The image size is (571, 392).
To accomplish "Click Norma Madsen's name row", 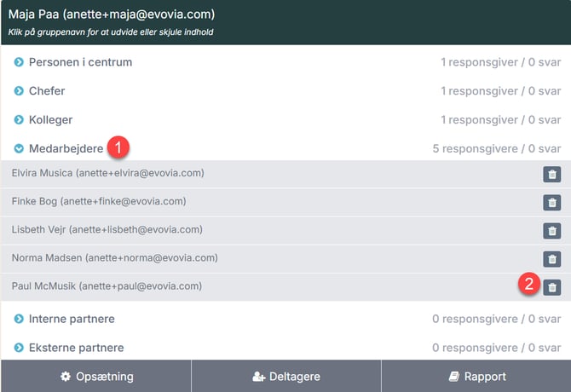I will (x=115, y=257).
